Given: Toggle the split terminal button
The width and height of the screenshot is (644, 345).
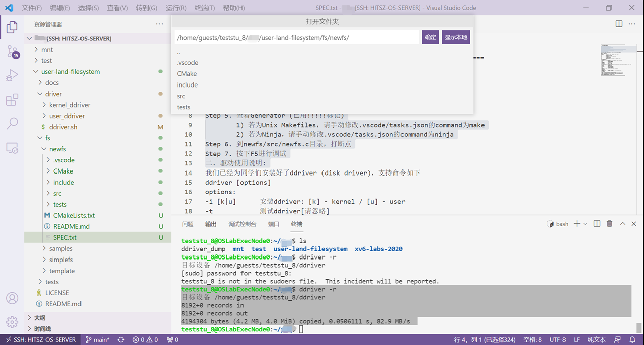Looking at the screenshot, I should 597,224.
